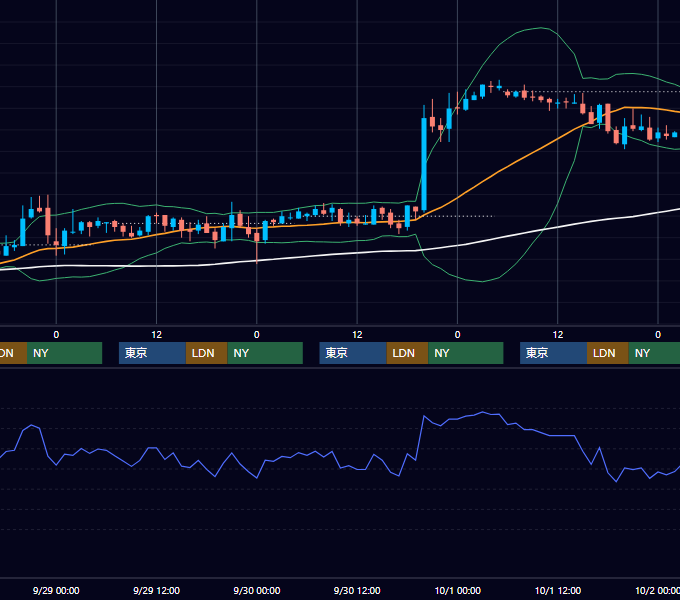Click the 9/30 東京 session block

(353, 353)
